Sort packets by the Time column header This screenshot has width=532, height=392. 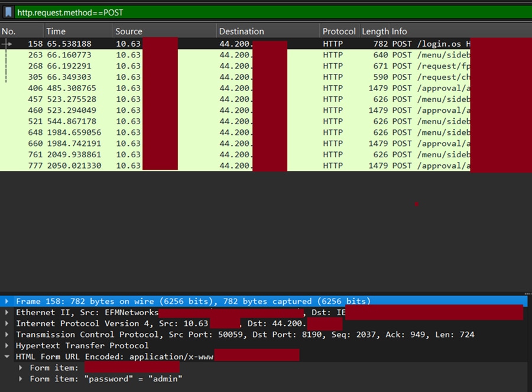[79, 31]
